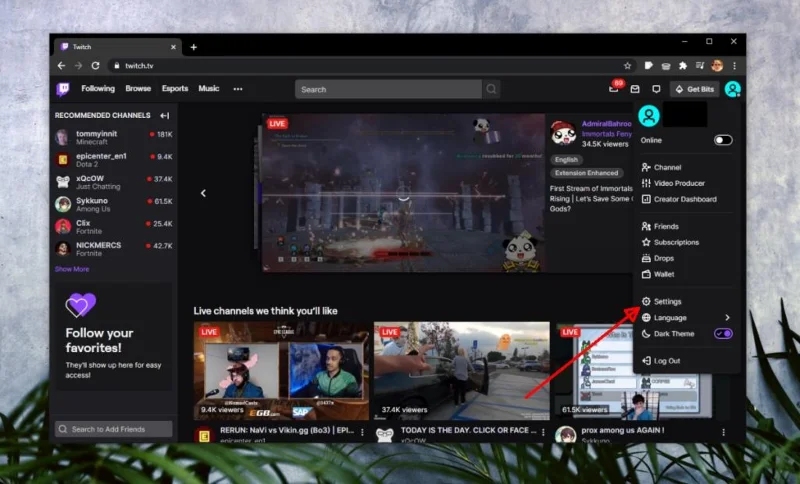Click the featured live stream video player
Screen dimensions: 800x484
(403, 193)
